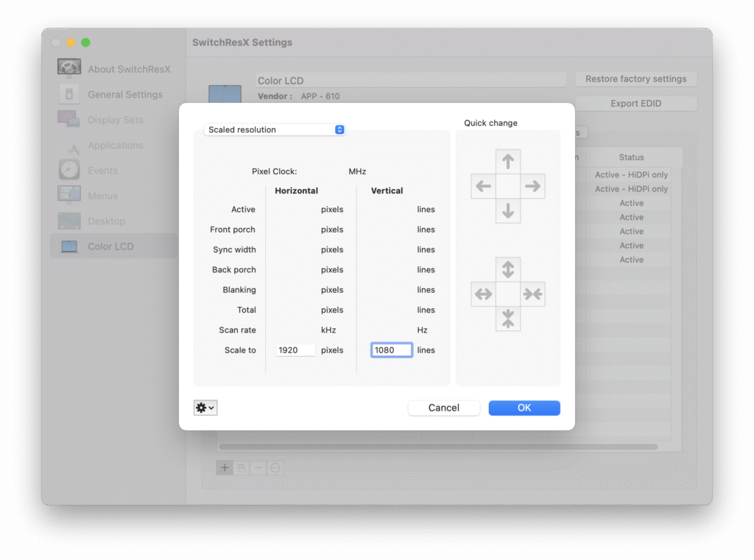The height and width of the screenshot is (560, 754).
Task: Shift the image up with Quick change
Action: [508, 161]
